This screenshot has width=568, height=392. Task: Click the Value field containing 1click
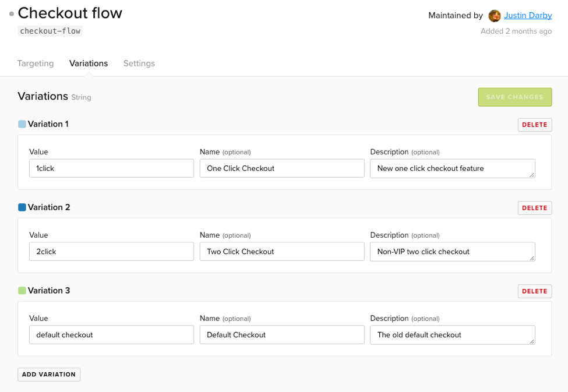click(111, 168)
